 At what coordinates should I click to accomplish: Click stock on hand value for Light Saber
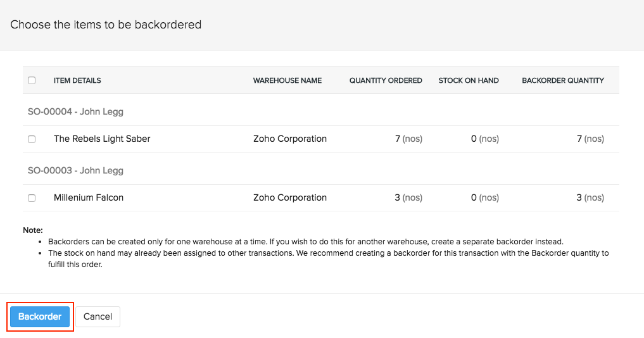484,139
